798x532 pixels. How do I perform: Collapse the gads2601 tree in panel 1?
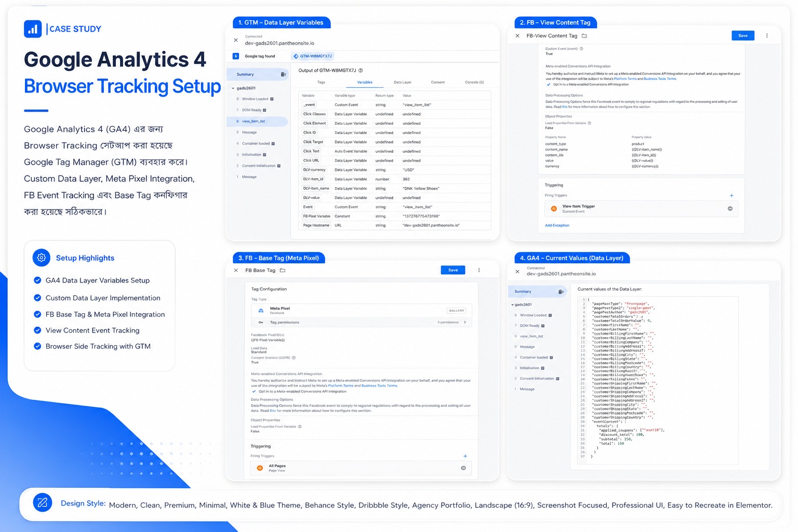233,88
